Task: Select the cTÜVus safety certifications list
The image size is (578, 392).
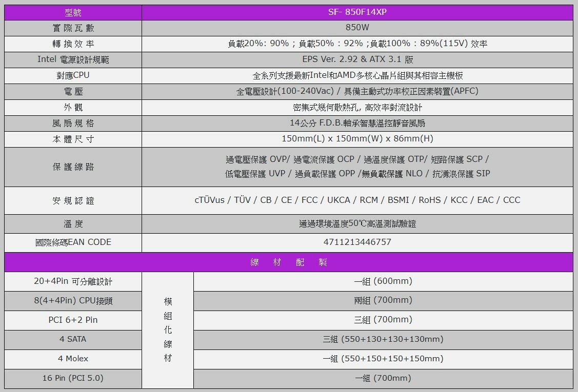Action: 357,200
